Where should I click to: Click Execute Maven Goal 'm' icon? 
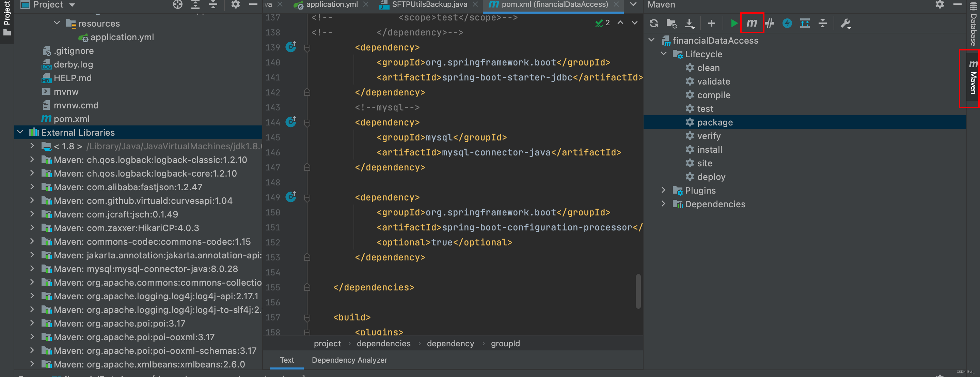click(752, 23)
